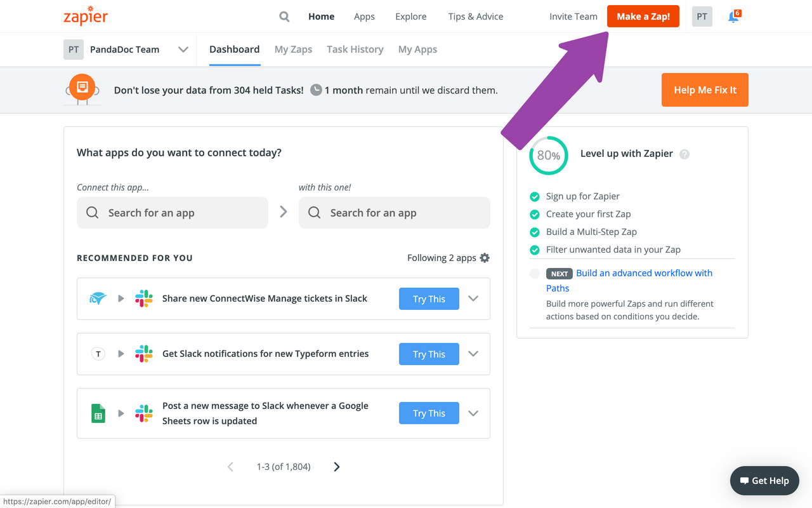Try This for Typeform entries Zap

pyautogui.click(x=429, y=354)
